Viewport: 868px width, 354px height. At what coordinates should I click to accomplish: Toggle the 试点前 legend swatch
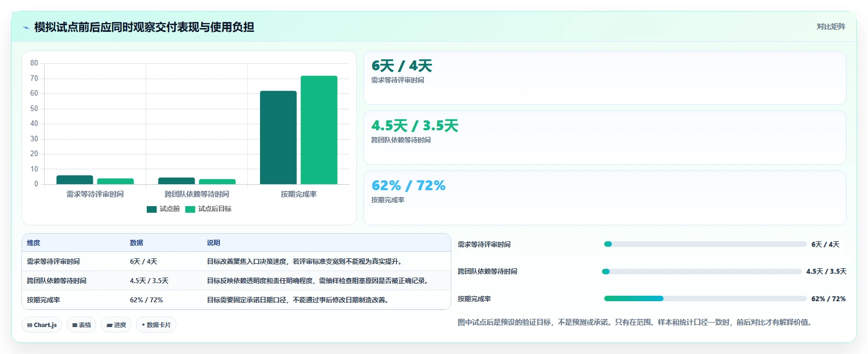152,209
